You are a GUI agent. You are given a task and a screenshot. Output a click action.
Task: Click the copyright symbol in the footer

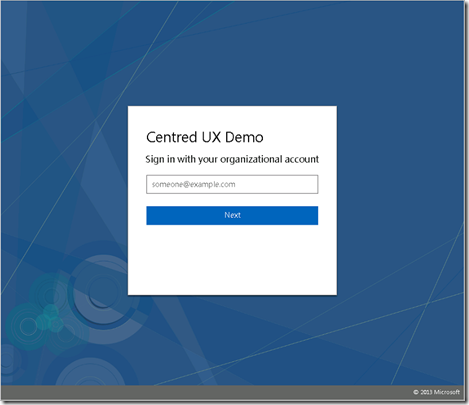click(x=416, y=392)
